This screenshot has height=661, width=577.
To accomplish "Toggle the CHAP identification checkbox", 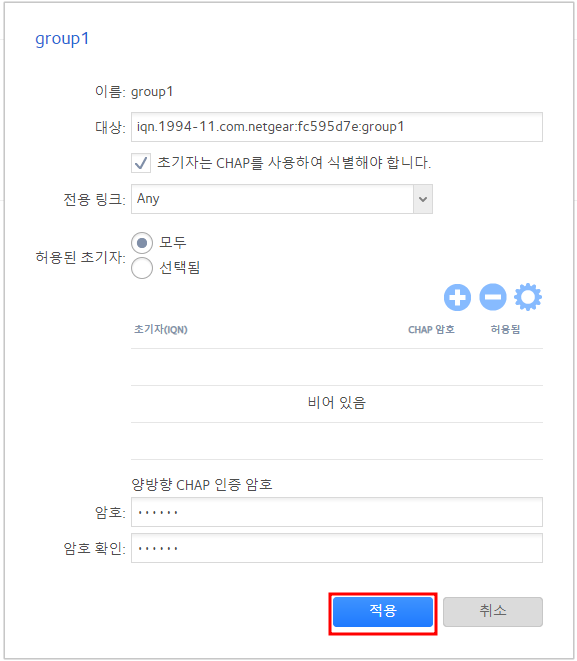I will (141, 163).
